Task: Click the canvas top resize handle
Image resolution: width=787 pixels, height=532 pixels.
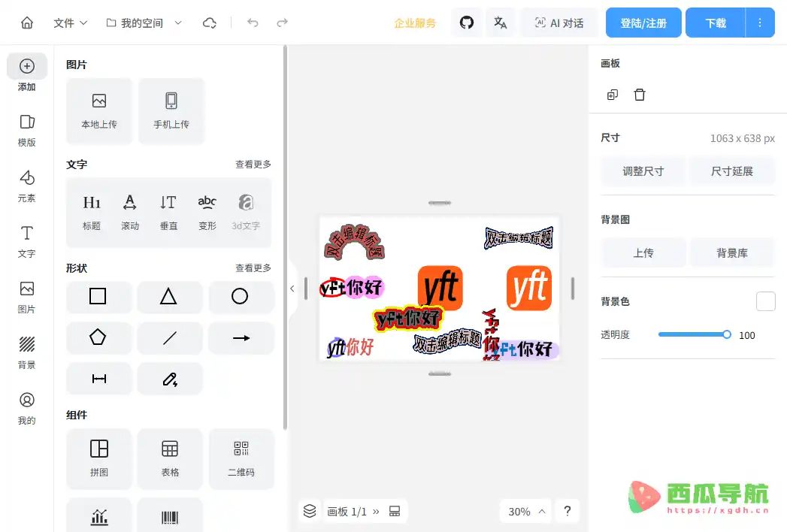Action: coord(440,203)
